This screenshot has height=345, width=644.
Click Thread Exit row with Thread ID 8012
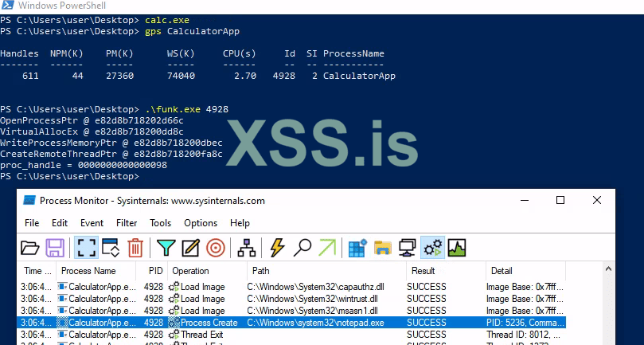[292, 335]
